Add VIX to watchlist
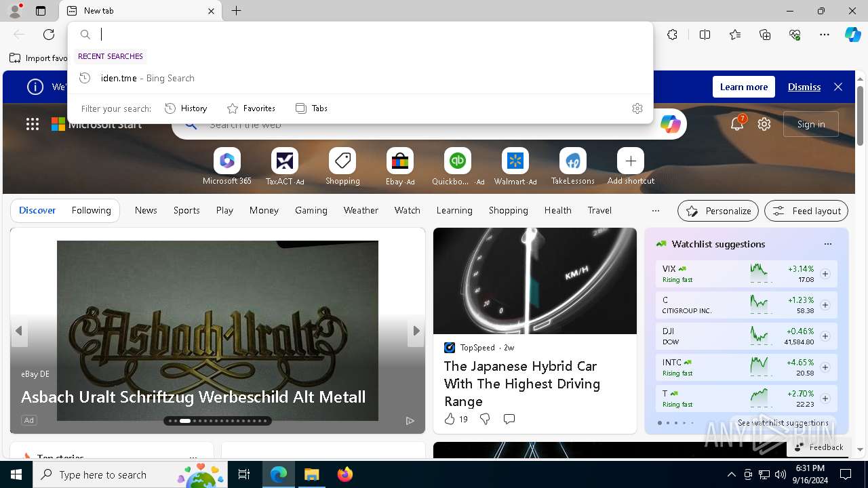 pyautogui.click(x=825, y=274)
